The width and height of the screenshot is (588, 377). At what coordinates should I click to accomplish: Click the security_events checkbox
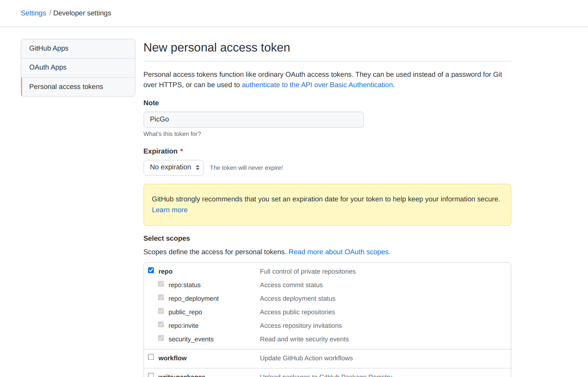[161, 338]
